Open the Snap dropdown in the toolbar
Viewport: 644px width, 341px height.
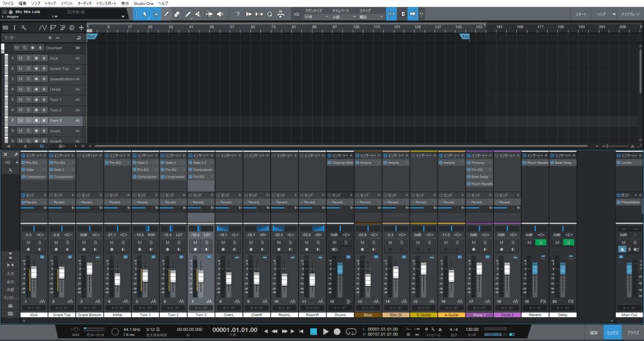pos(370,17)
